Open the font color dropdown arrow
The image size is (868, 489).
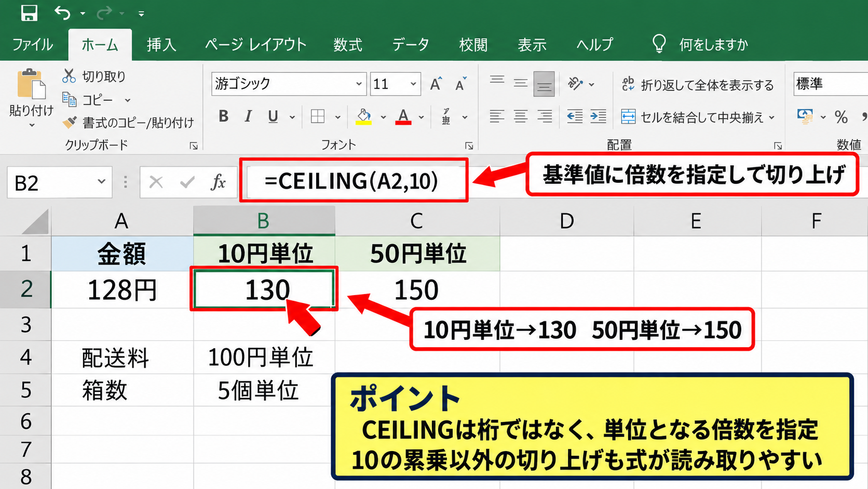pos(421,117)
